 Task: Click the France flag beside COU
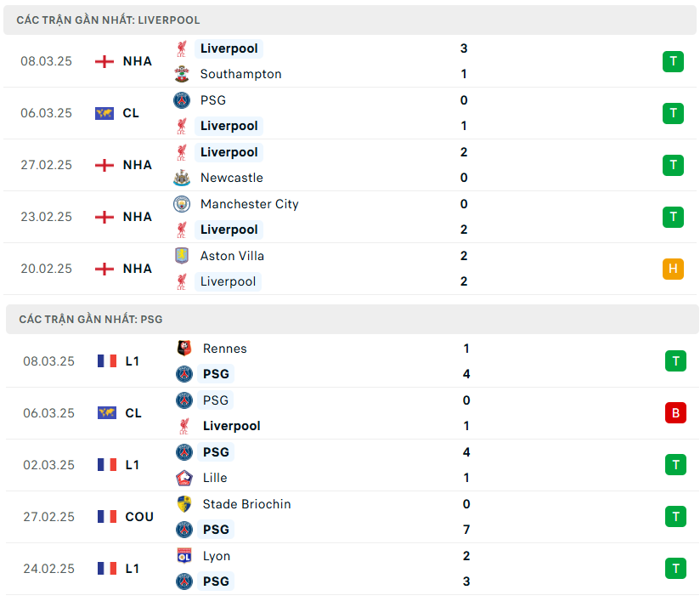(107, 517)
